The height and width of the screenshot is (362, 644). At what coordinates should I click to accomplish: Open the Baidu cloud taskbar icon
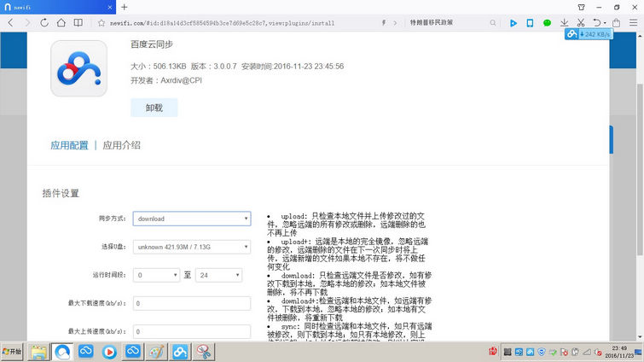[x=180, y=352]
